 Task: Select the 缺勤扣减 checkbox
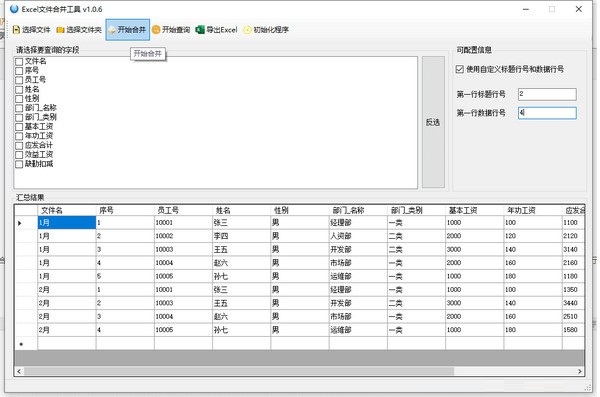click(x=19, y=164)
